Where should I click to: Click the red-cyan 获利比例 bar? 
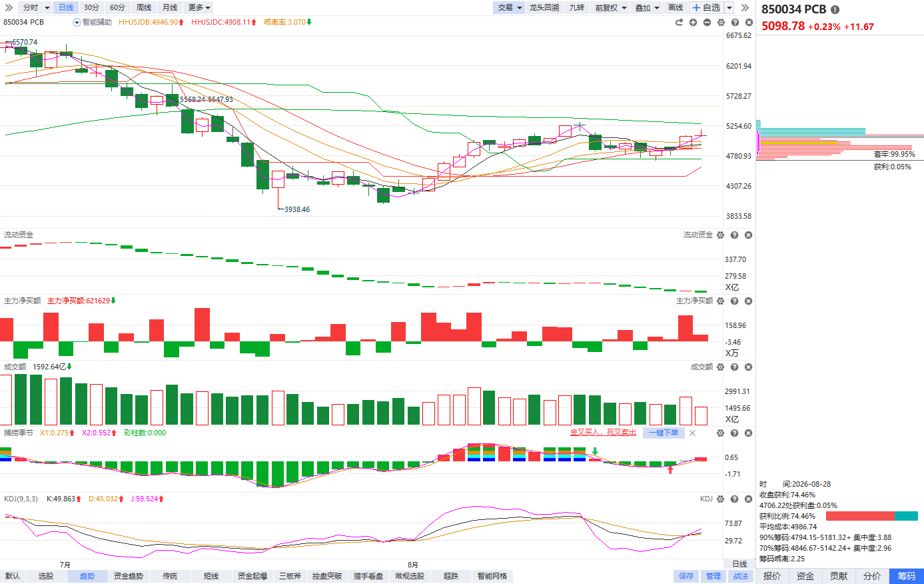[871, 516]
